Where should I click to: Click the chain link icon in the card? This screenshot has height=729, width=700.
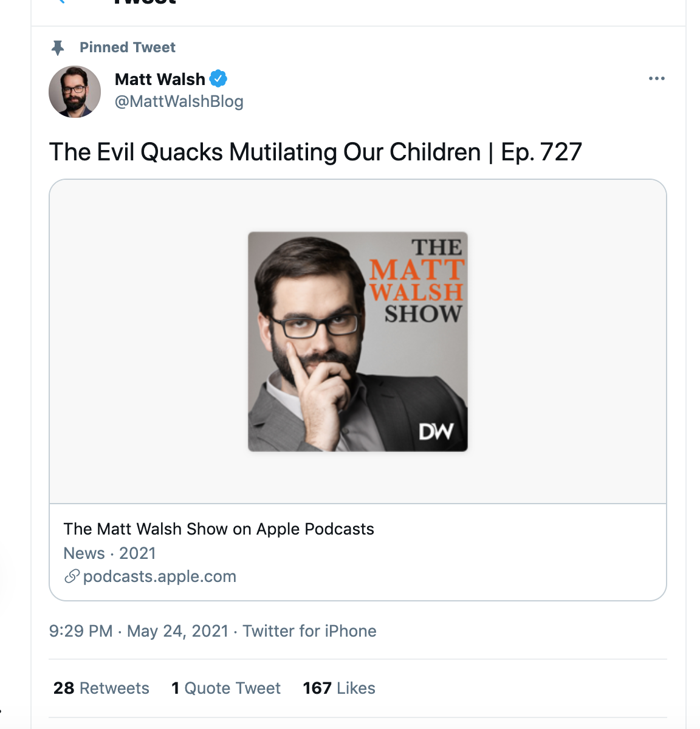coord(72,577)
